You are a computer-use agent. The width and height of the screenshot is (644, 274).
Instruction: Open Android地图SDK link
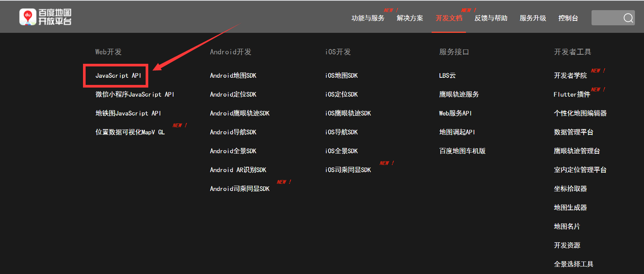[x=233, y=75]
